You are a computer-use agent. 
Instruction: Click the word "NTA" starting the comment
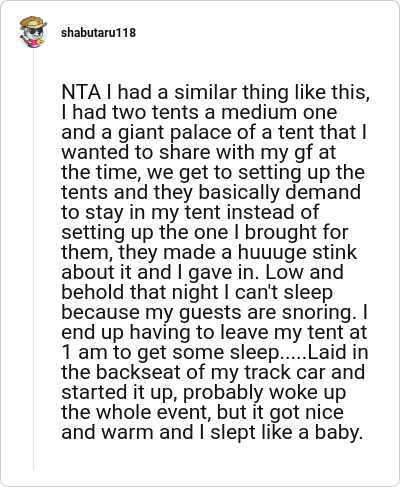[x=81, y=92]
